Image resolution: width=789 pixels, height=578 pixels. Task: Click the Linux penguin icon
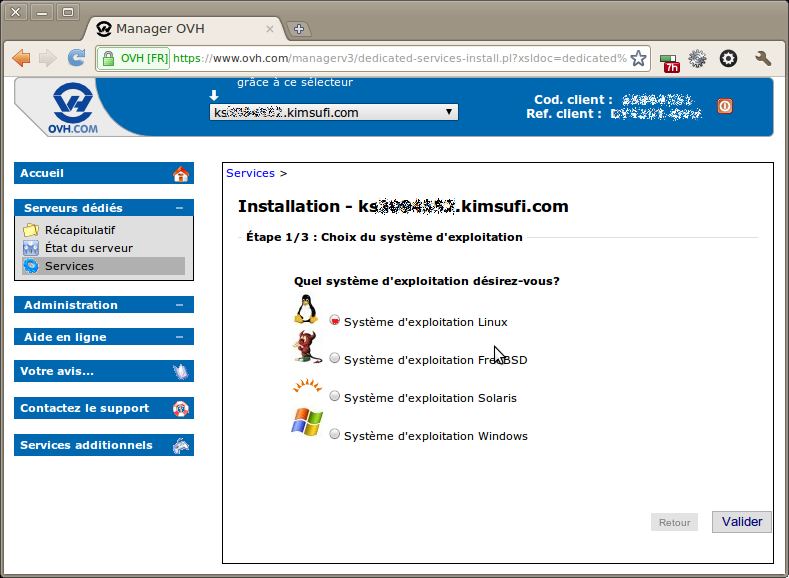(x=306, y=309)
